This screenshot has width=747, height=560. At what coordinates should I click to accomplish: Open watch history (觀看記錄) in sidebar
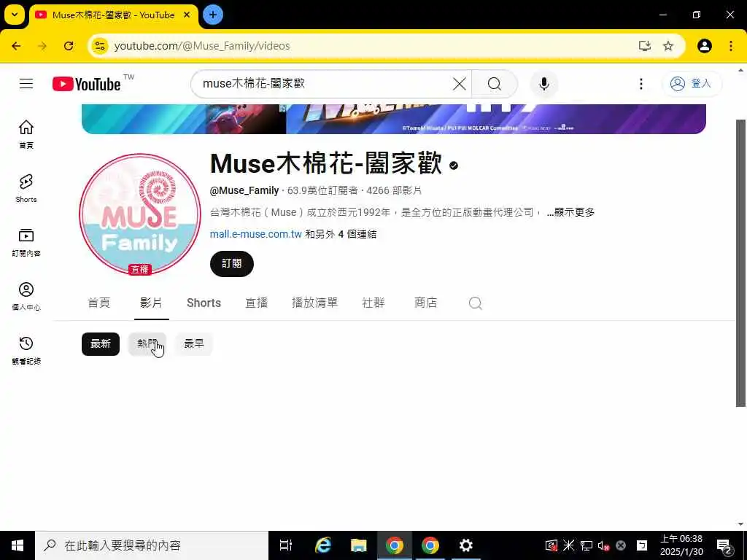pyautogui.click(x=26, y=351)
